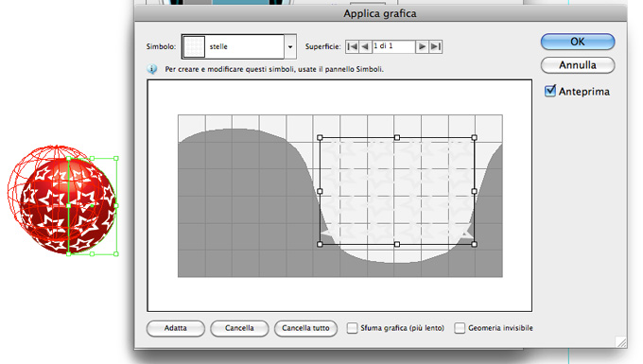Enable Geometria invisibile
The width and height of the screenshot is (643, 364).
(460, 328)
